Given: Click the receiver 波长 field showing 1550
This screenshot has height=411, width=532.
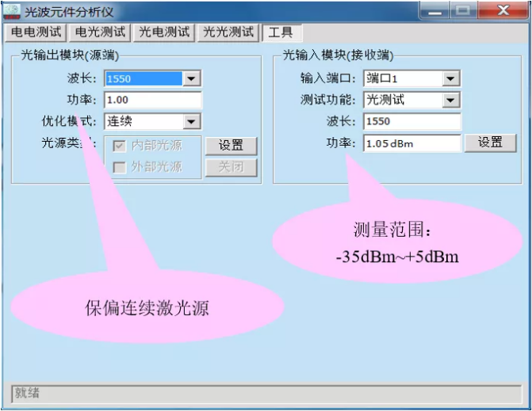Looking at the screenshot, I should click(412, 121).
